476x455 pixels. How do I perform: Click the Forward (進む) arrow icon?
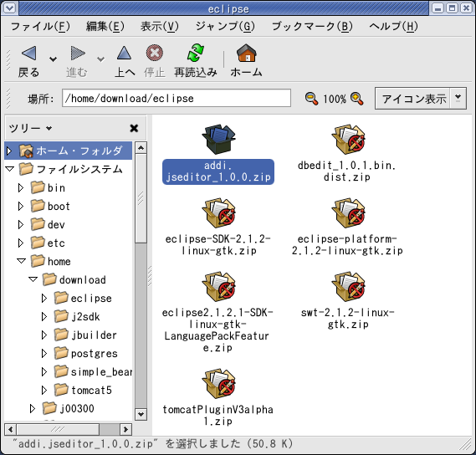(78, 54)
